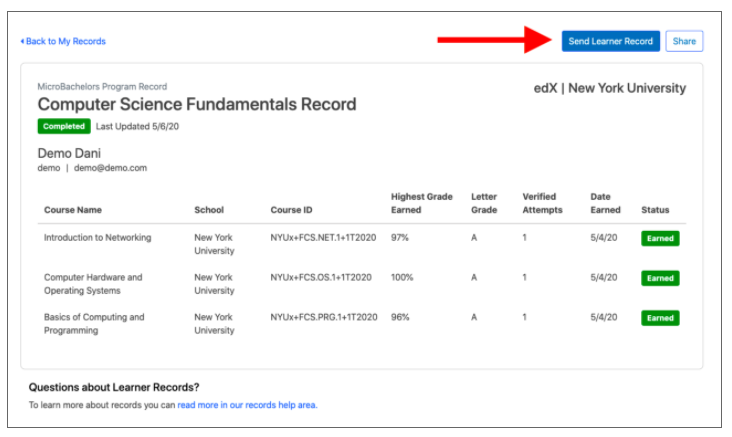This screenshot has width=732, height=437.
Task: Click the demo@demo.com email address
Action: coord(110,168)
